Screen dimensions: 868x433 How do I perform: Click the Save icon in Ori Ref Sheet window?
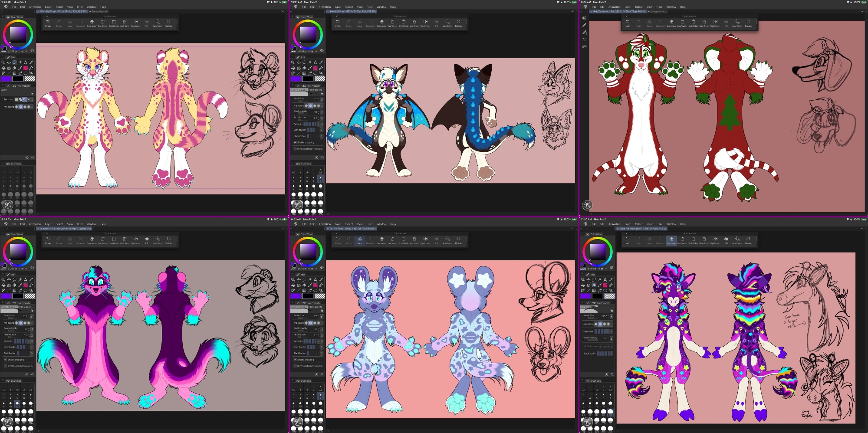(359, 239)
